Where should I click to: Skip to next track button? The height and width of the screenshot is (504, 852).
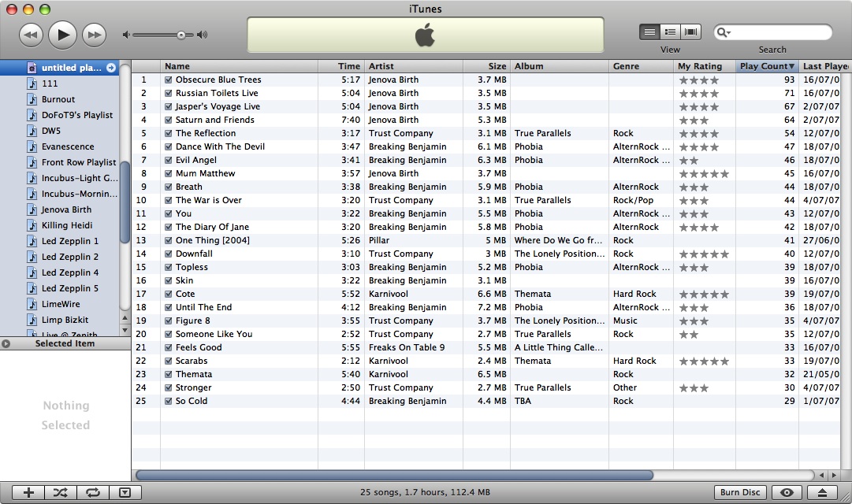coord(94,35)
